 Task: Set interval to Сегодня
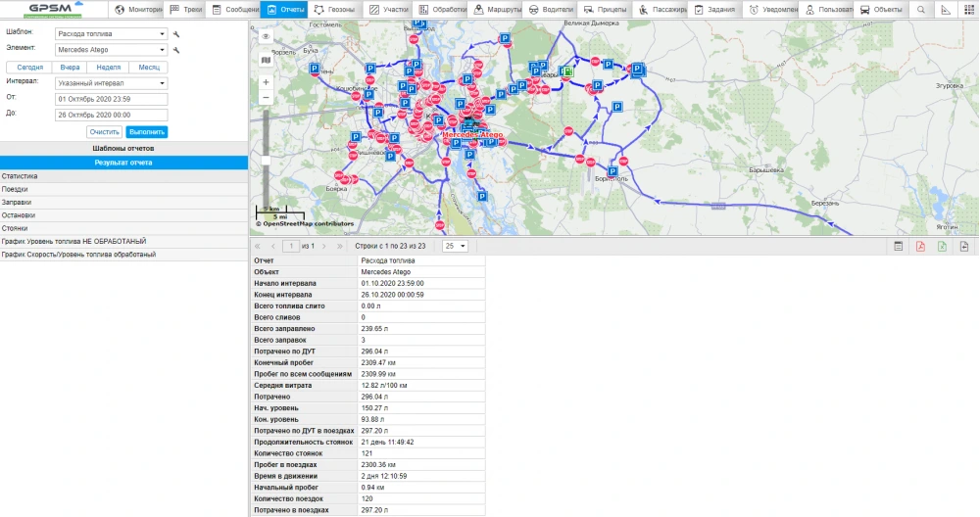(30, 68)
